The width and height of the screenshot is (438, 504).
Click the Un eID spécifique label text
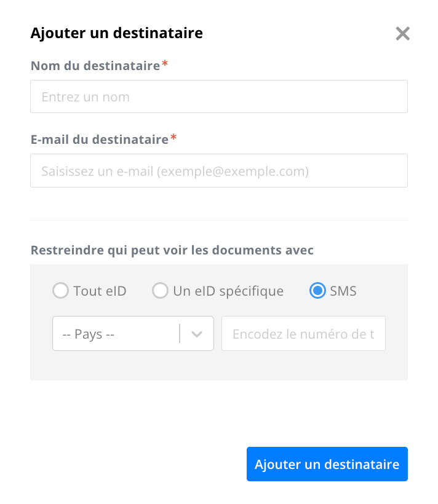point(228,291)
